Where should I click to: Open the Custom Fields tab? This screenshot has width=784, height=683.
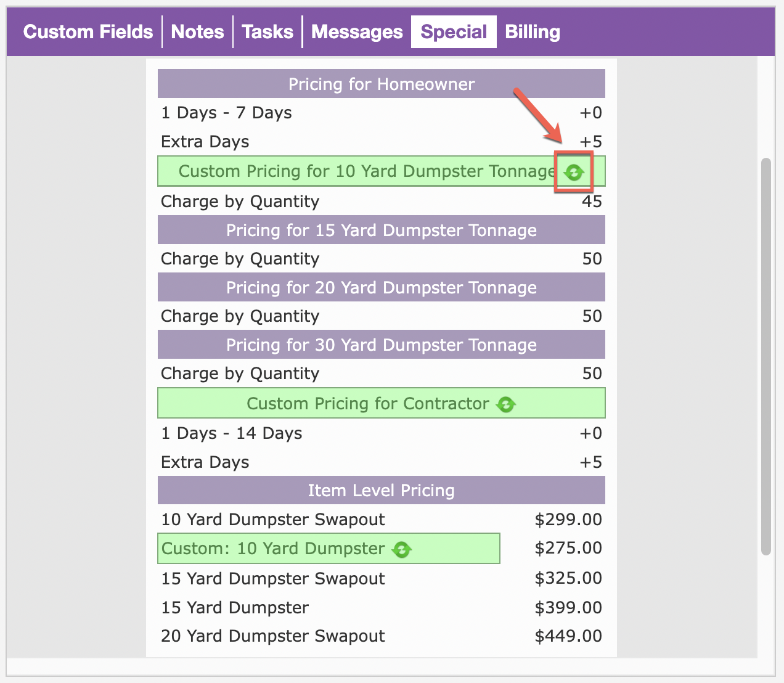click(88, 32)
